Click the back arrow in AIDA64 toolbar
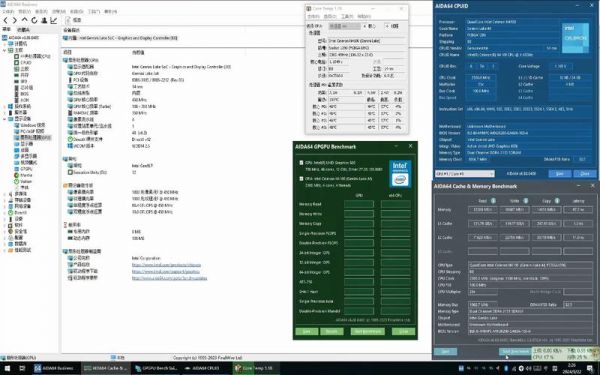This screenshot has width=600, height=375. click(6, 20)
